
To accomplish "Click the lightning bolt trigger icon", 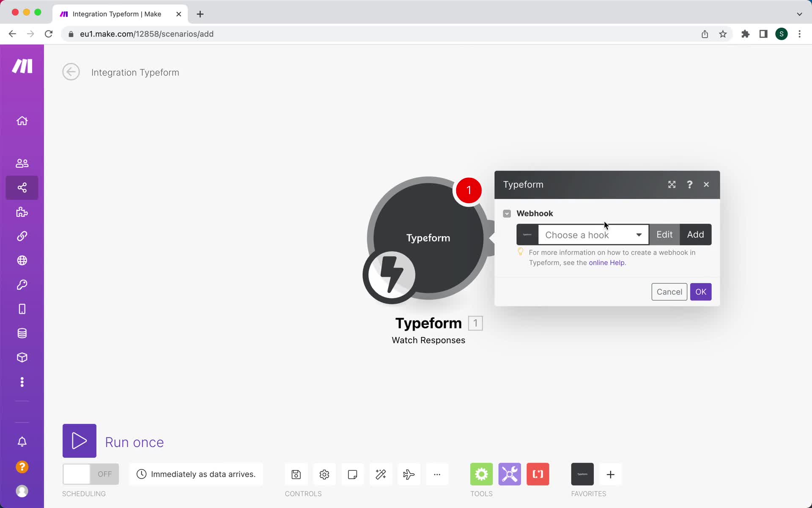I will click(390, 275).
